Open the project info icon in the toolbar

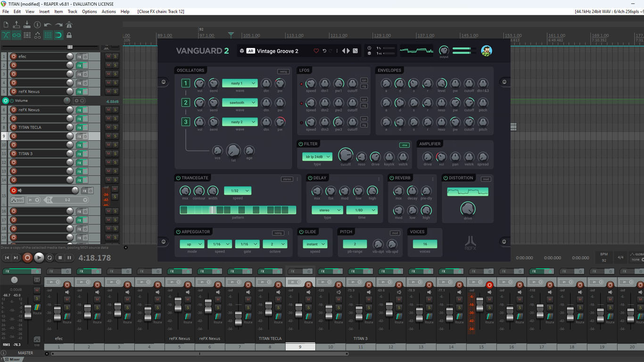(37, 25)
